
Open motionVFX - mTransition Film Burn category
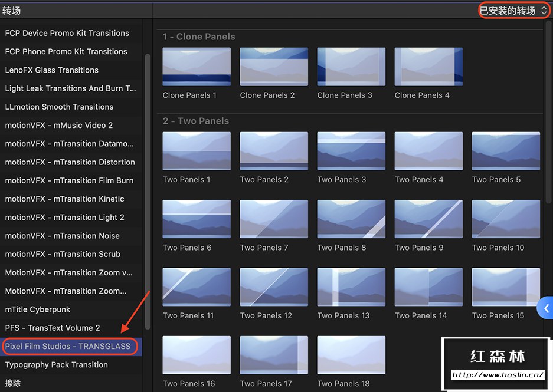click(x=71, y=180)
